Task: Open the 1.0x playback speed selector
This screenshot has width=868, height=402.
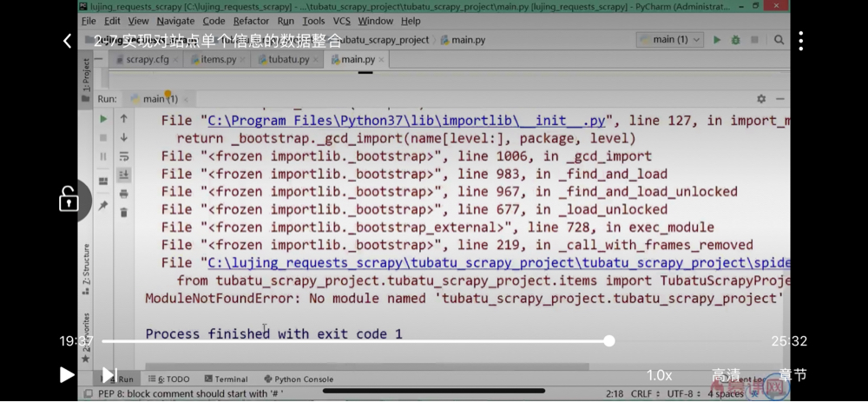Action: click(x=659, y=375)
